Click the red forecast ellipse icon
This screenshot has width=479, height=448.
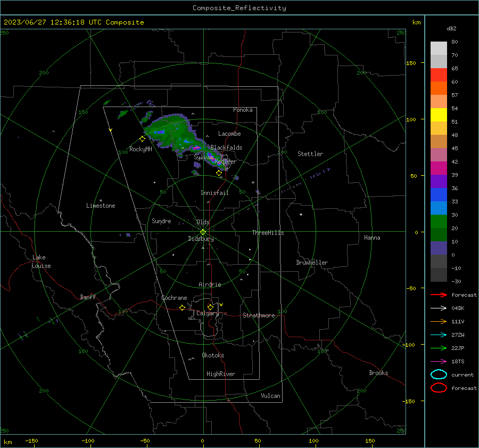tap(439, 388)
